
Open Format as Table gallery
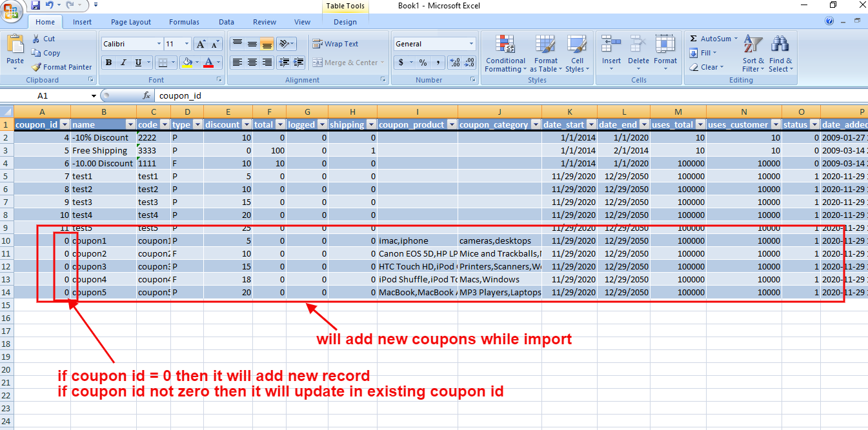click(545, 54)
